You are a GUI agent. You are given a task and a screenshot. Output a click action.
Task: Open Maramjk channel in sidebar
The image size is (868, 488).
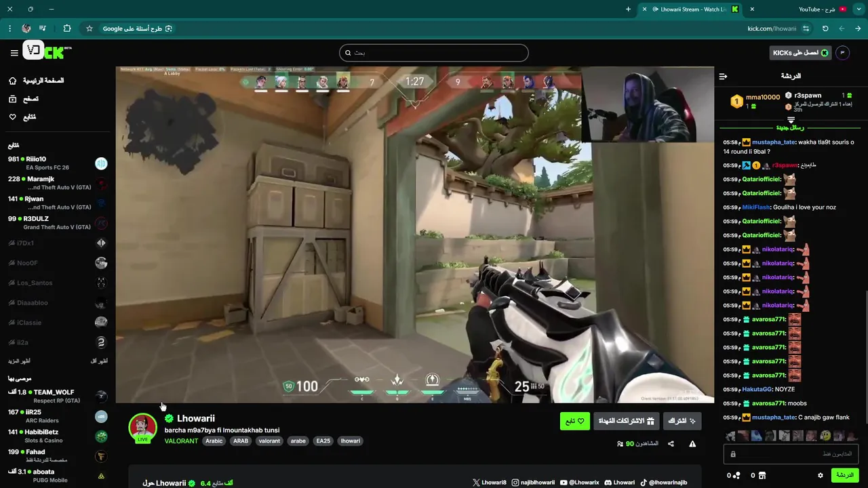coord(58,183)
